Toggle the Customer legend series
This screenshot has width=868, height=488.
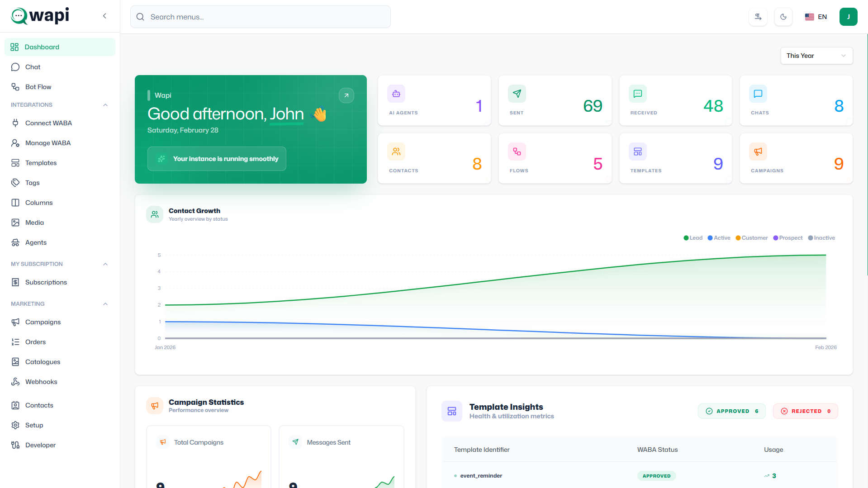click(x=752, y=238)
